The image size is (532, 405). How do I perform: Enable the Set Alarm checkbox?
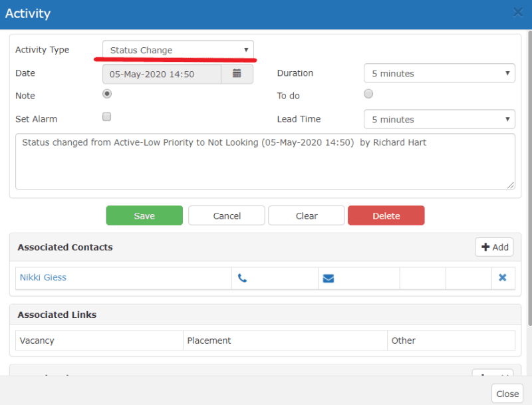click(106, 116)
